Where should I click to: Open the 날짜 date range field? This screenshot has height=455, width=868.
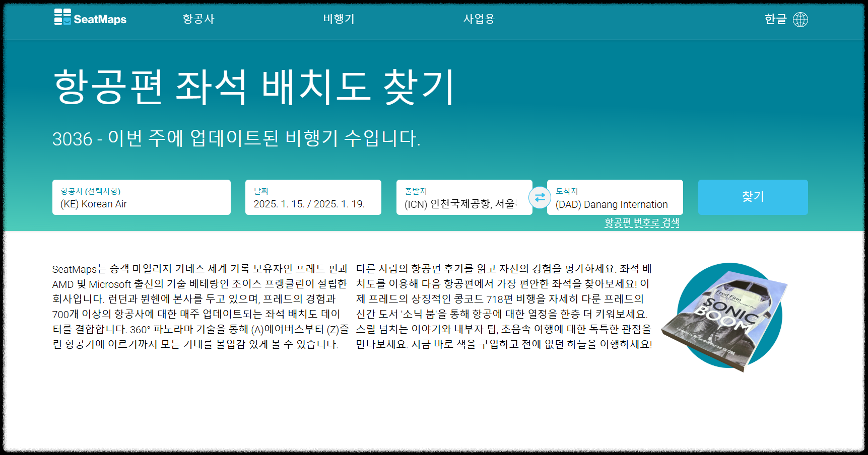pos(313,197)
